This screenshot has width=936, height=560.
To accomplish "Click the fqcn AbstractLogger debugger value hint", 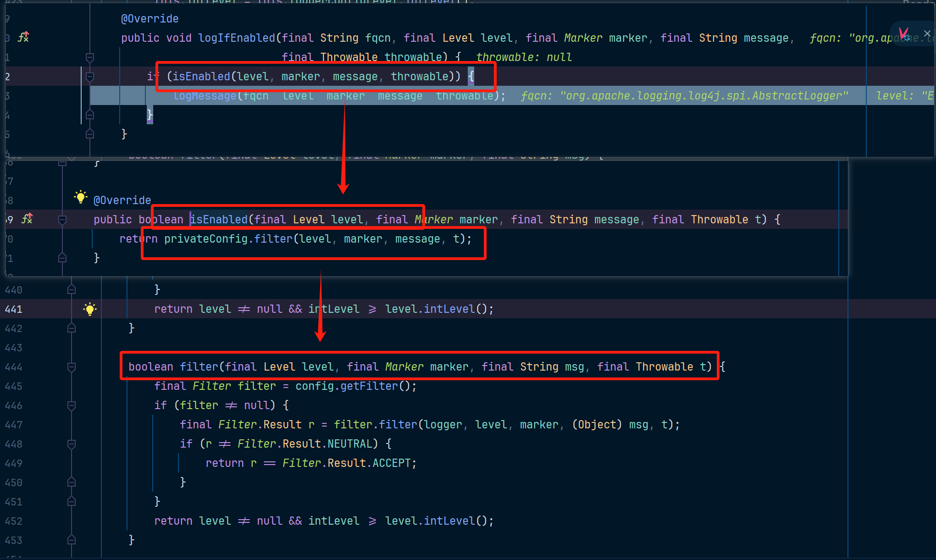I will click(x=685, y=96).
